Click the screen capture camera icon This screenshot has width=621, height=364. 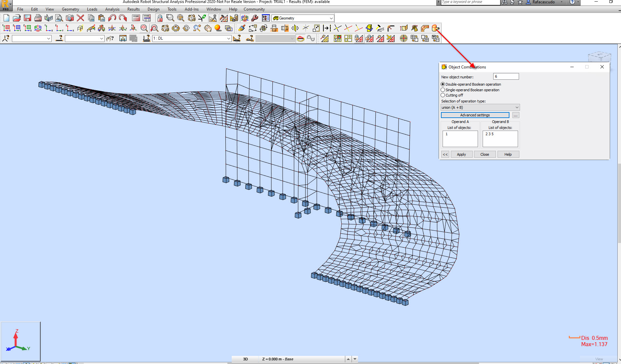(70, 18)
